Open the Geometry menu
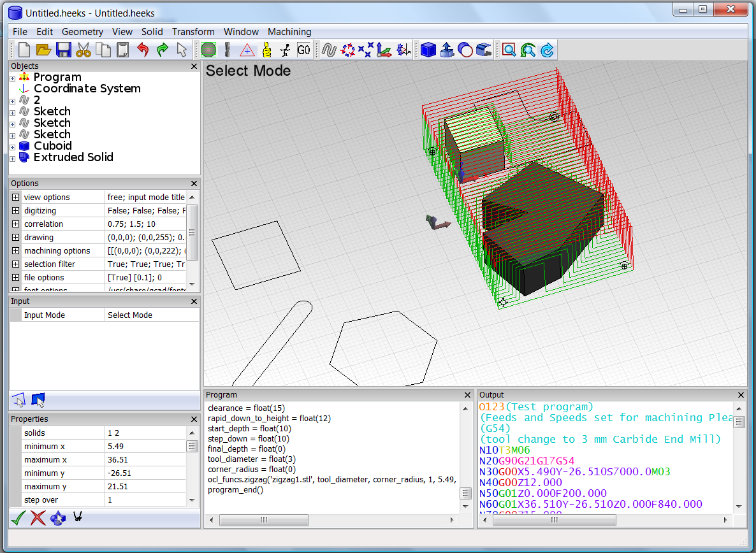This screenshot has height=553, width=756. click(82, 32)
